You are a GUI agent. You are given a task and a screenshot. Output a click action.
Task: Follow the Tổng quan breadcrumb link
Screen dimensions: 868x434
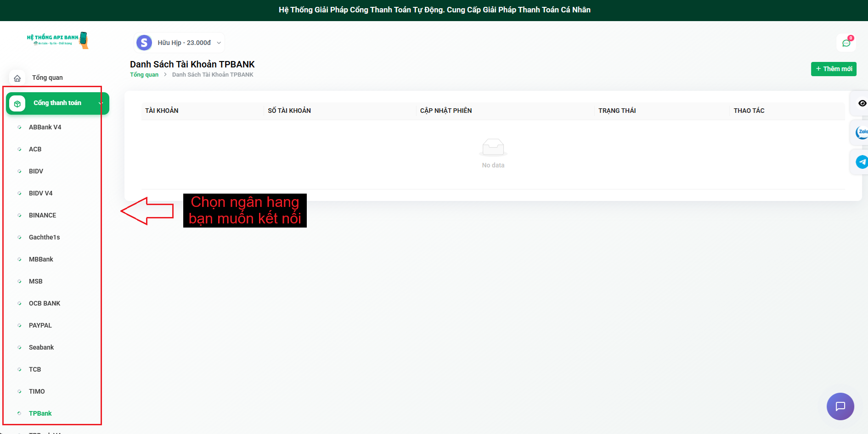(144, 75)
